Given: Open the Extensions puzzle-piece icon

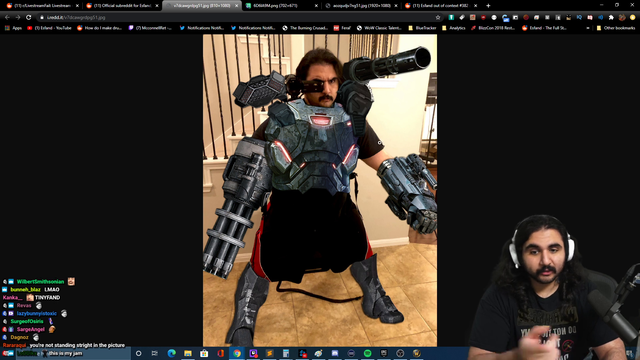Looking at the screenshot, I should [611, 18].
